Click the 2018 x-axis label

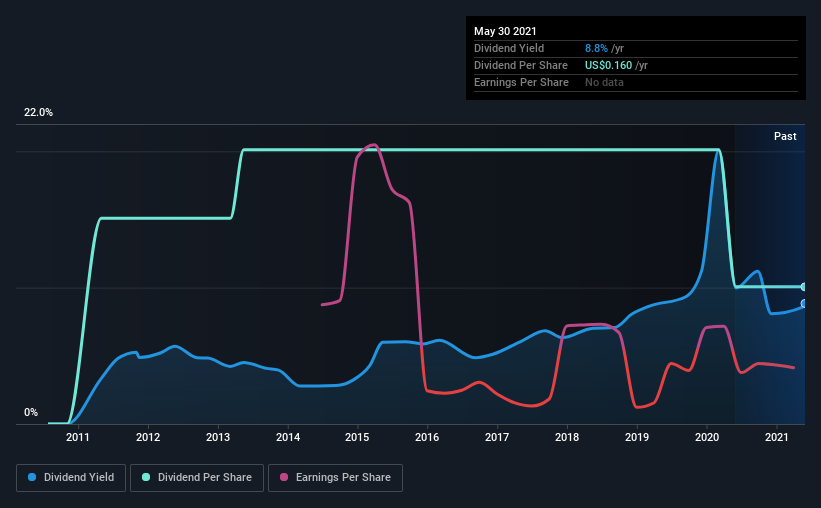(x=567, y=437)
